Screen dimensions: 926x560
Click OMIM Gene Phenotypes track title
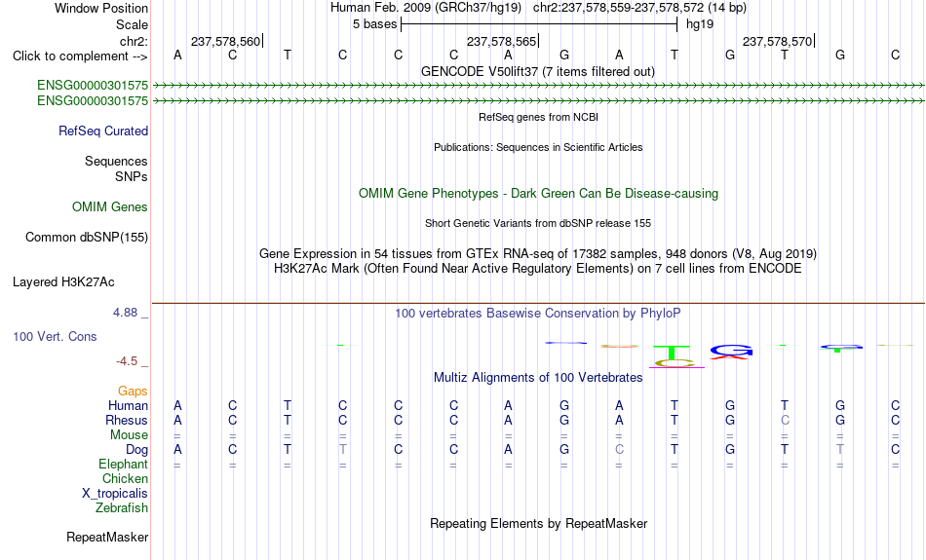click(x=539, y=194)
